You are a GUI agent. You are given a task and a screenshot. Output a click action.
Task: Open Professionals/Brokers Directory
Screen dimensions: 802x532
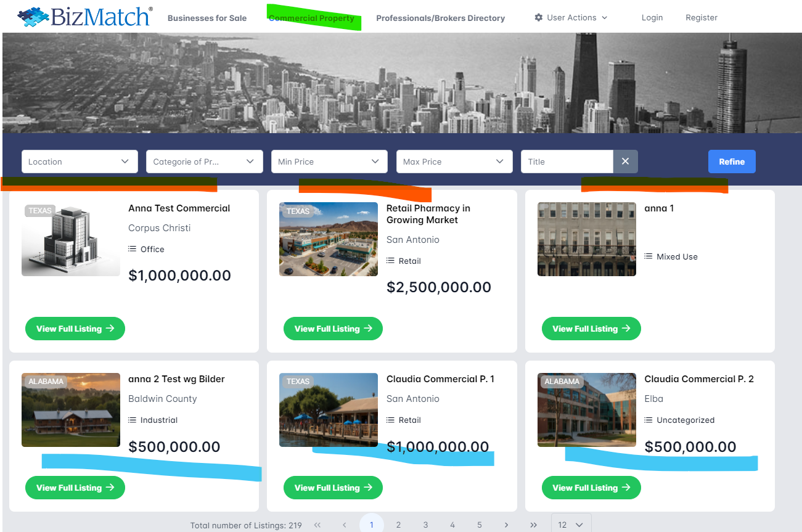[440, 18]
